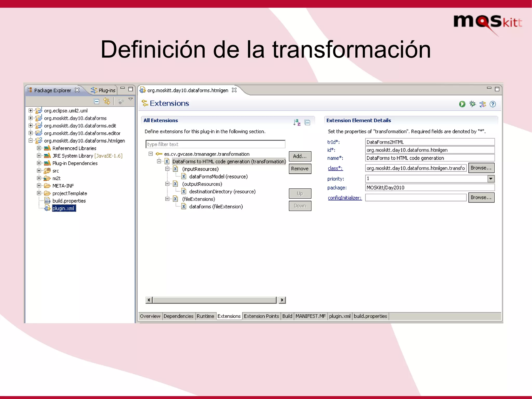Click the type filter text field
532x399 pixels.
point(215,144)
